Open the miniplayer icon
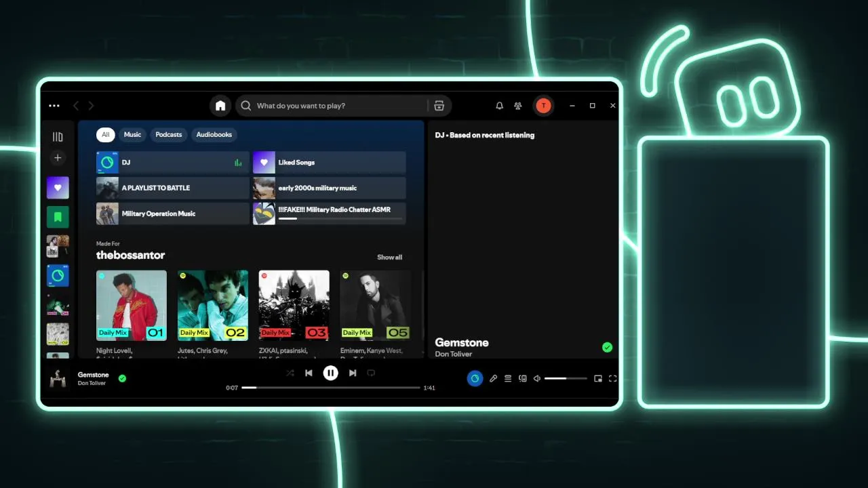Image resolution: width=868 pixels, height=488 pixels. click(598, 379)
